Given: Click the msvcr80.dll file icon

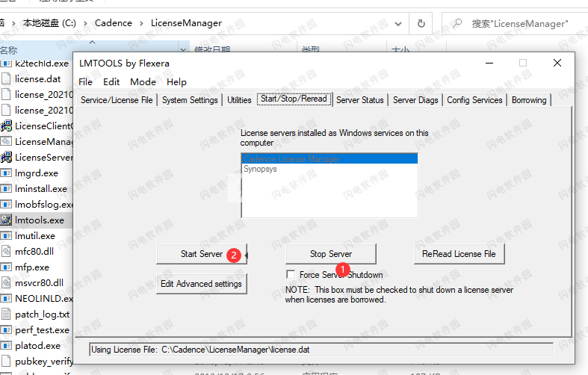Looking at the screenshot, I should [6, 283].
